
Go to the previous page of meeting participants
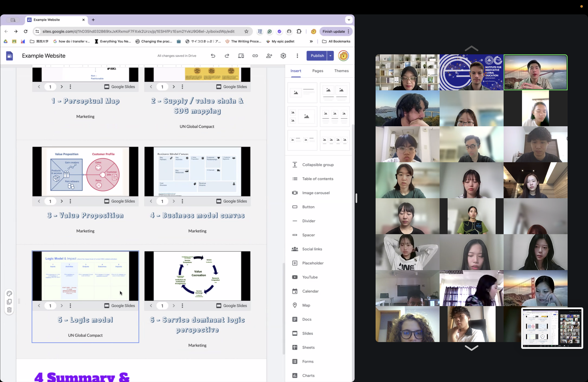coord(471,48)
